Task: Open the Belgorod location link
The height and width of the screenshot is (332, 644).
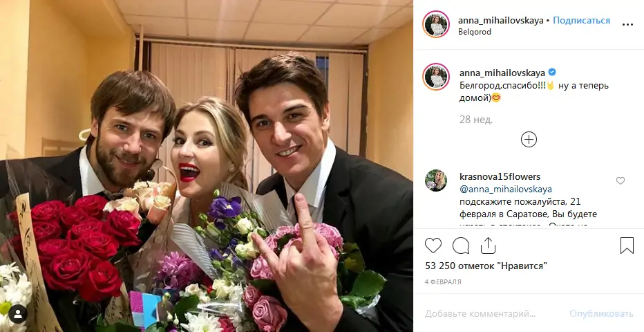Action: [x=475, y=32]
